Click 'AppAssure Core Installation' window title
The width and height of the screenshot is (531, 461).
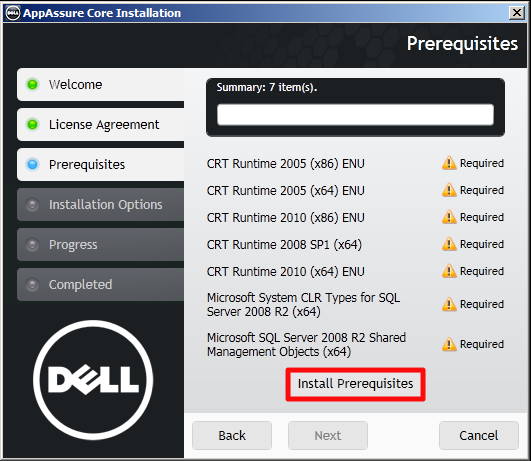tap(102, 13)
